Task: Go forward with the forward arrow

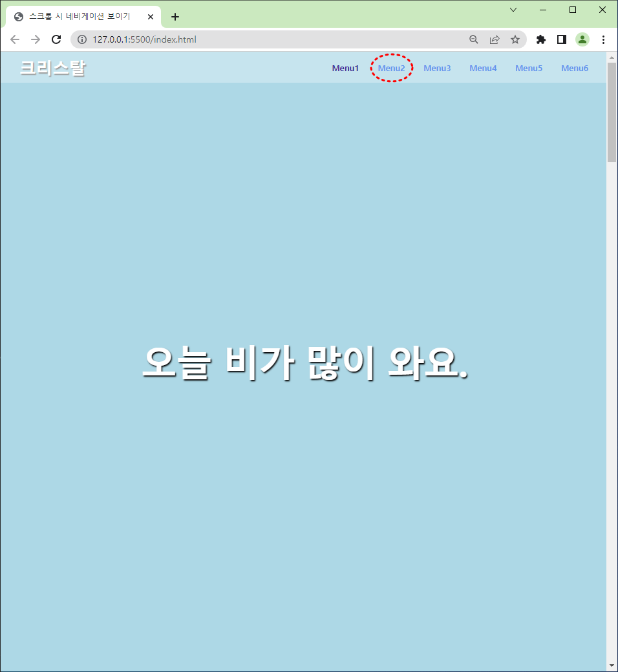Action: pos(36,39)
